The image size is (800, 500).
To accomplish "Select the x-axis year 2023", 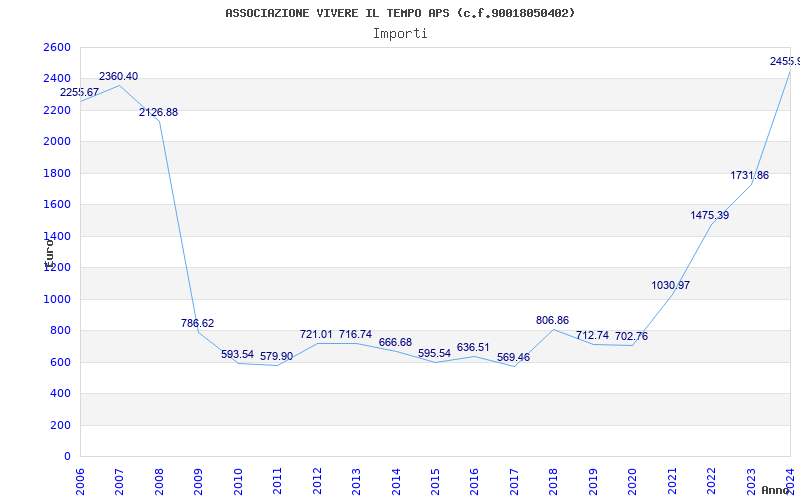I will coord(751,482).
